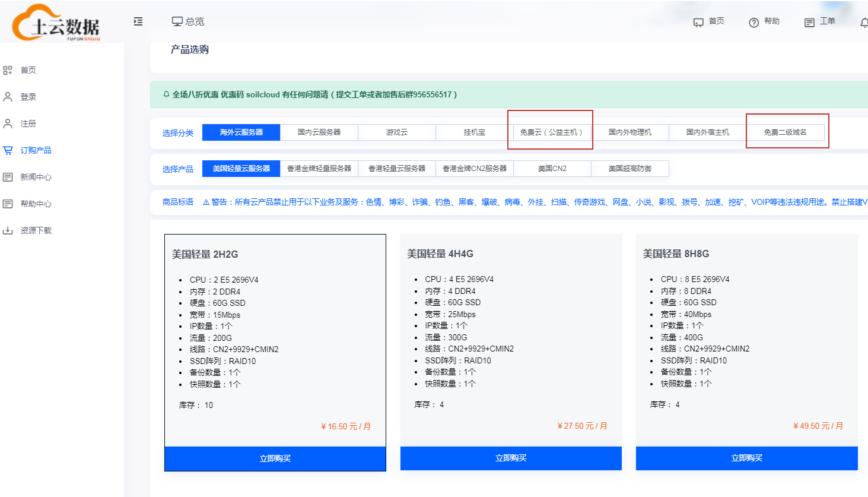Switch to 香港金牌CN2服务器 products
This screenshot has width=868, height=497.
(474, 168)
